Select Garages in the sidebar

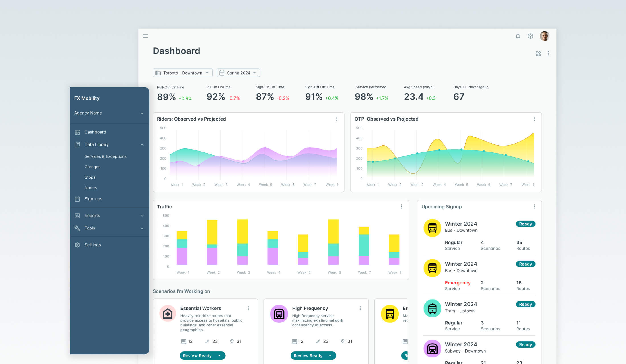pyautogui.click(x=92, y=167)
